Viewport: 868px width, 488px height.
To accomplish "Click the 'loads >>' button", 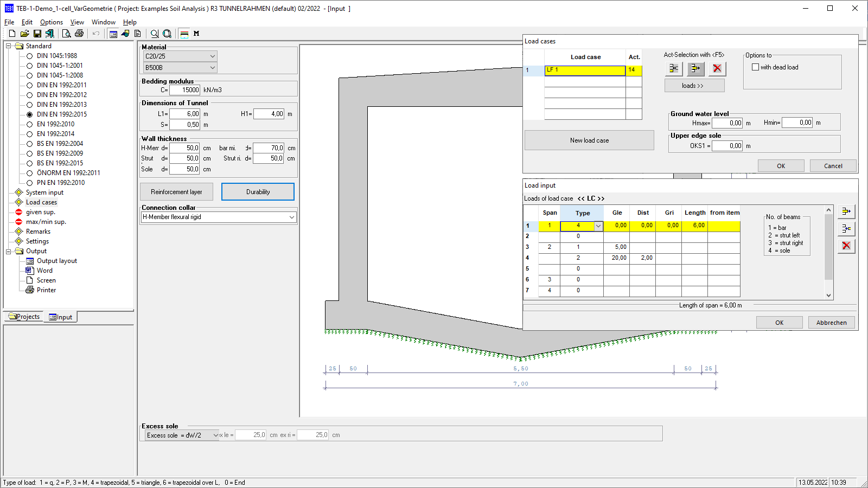I will pyautogui.click(x=694, y=86).
